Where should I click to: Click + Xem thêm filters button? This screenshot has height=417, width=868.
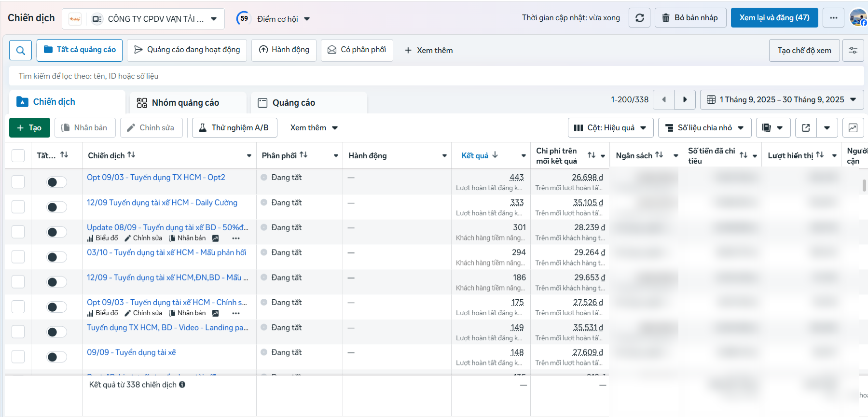point(428,50)
